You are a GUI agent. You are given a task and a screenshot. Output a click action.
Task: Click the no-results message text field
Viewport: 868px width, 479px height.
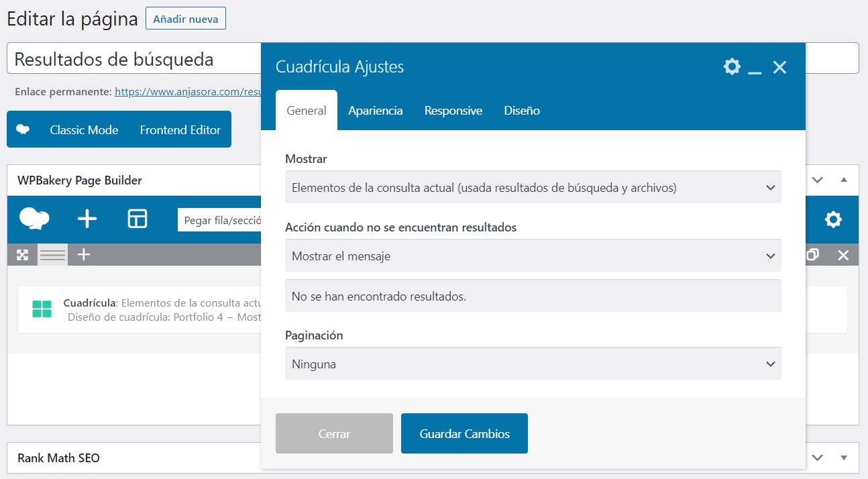pyautogui.click(x=533, y=296)
